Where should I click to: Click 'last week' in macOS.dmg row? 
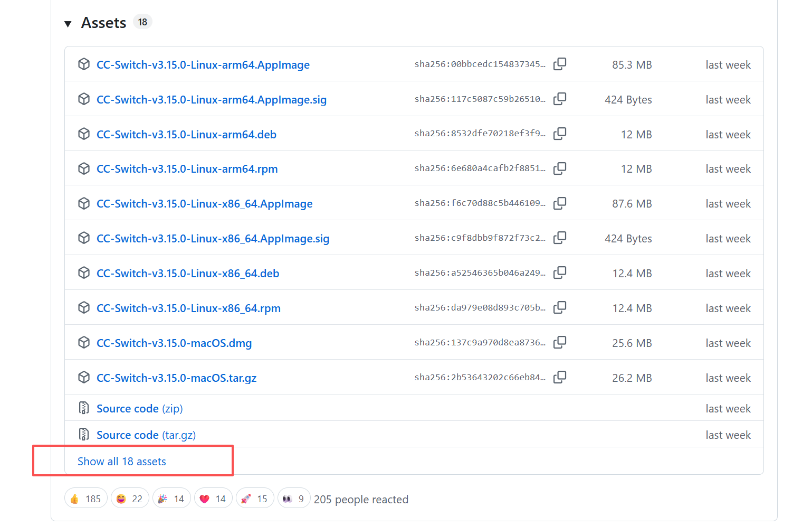(728, 343)
